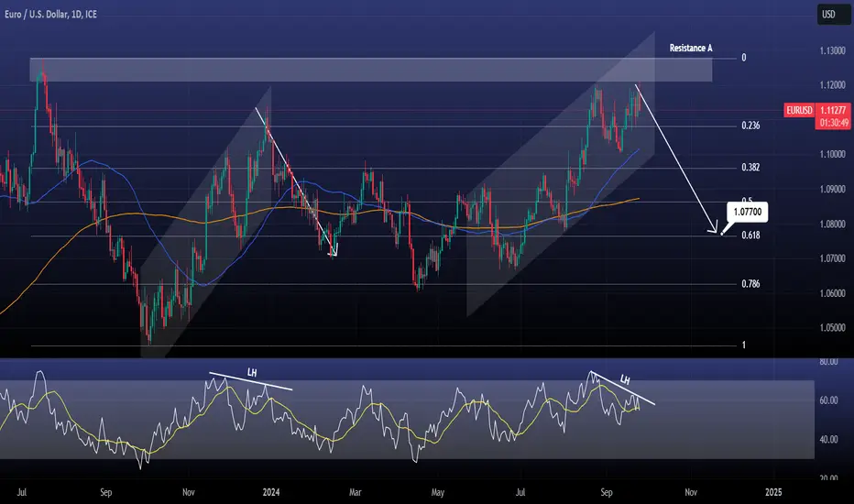Click the right LH label on RSI
854x504 pixels.
pos(625,379)
